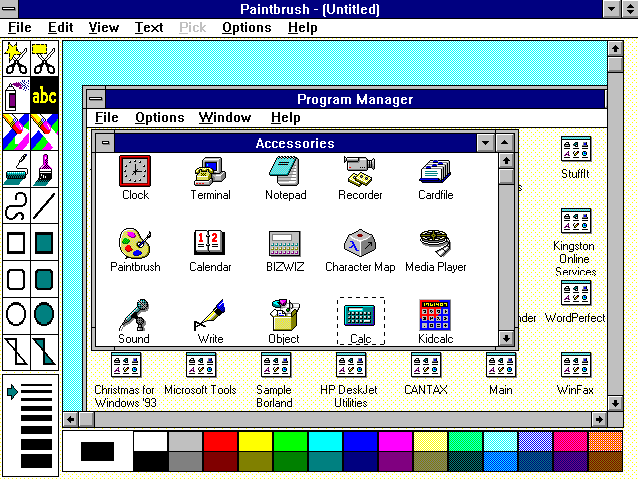638x480 pixels.
Task: Open the Paintbrush Options menu
Action: point(247,28)
